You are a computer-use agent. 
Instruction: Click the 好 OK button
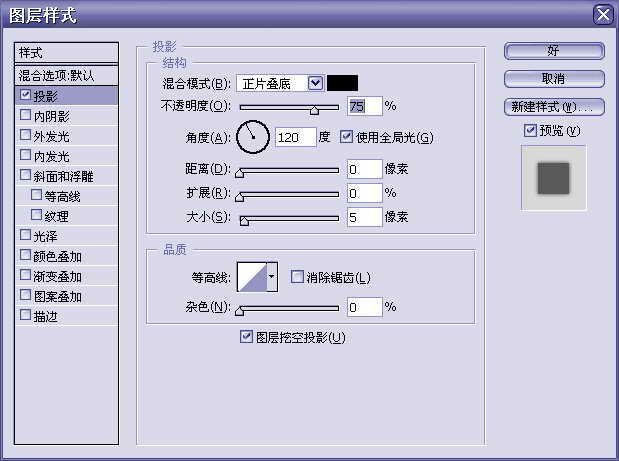[x=553, y=50]
